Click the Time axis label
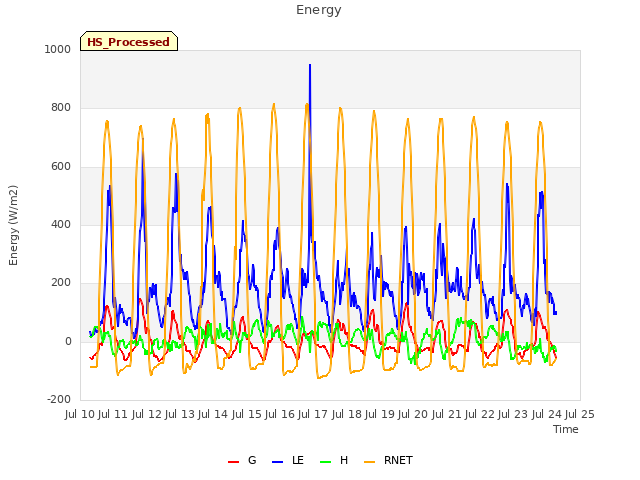 [566, 429]
